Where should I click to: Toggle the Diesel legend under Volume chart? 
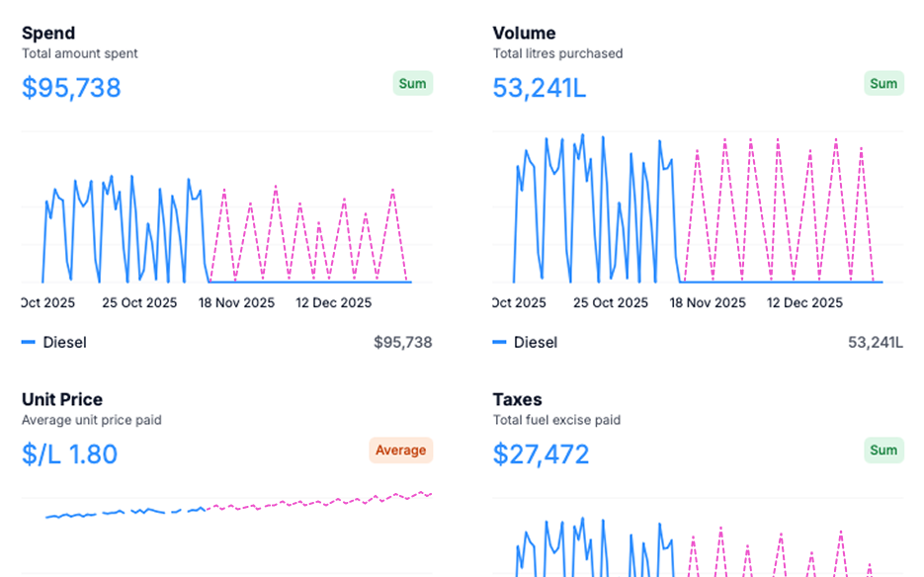[x=536, y=343]
